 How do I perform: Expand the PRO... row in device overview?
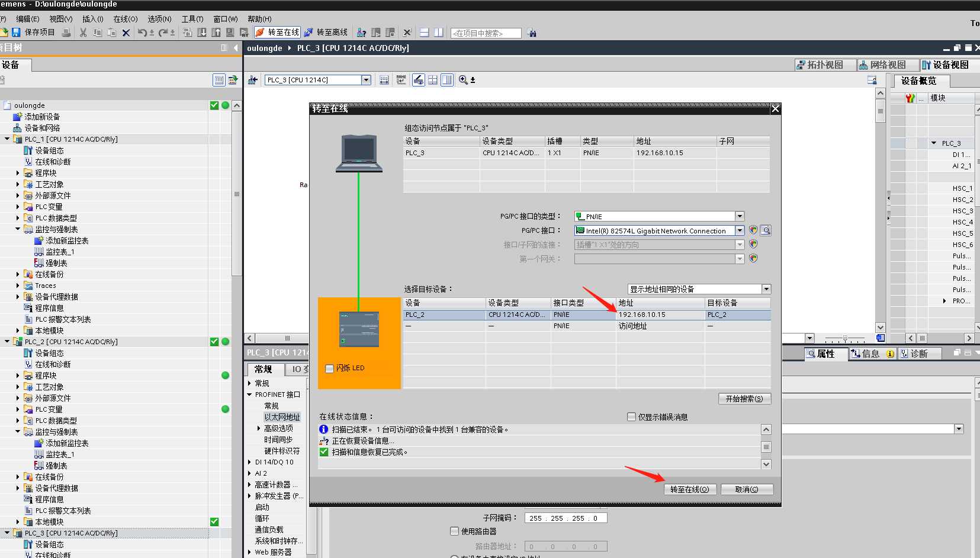944,301
